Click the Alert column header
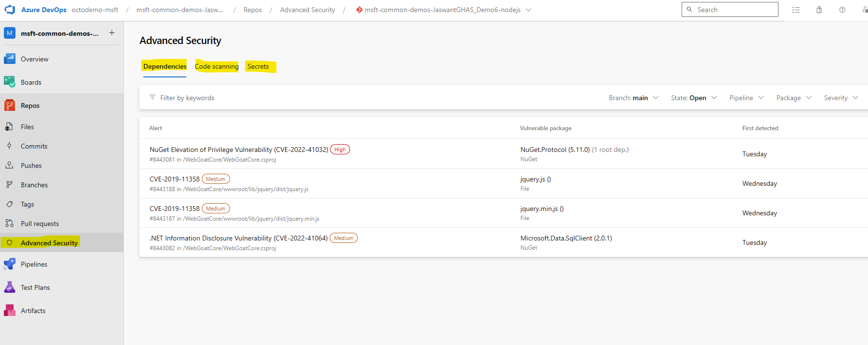This screenshot has height=345, width=868. click(155, 128)
